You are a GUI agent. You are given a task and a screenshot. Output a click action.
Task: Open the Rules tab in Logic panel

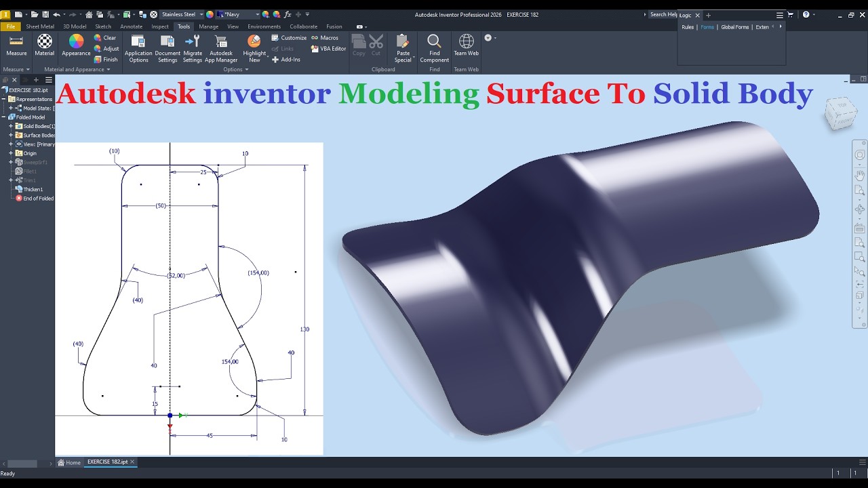[688, 27]
